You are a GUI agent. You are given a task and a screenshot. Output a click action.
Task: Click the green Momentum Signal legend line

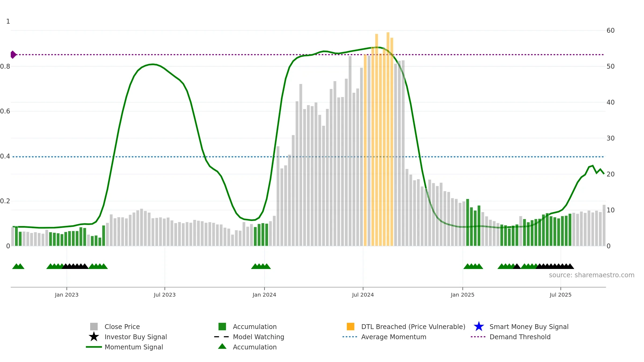[94, 347]
